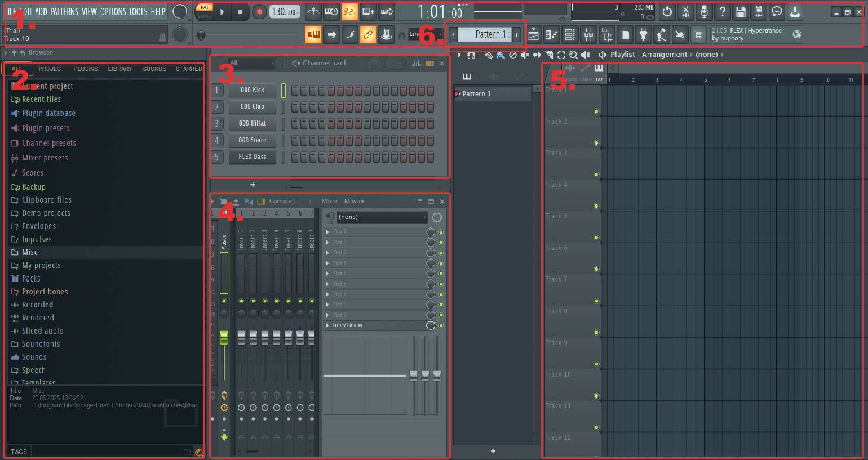The height and width of the screenshot is (460, 868).
Task: Enable typing keyboard to piano icon
Action: (313, 35)
